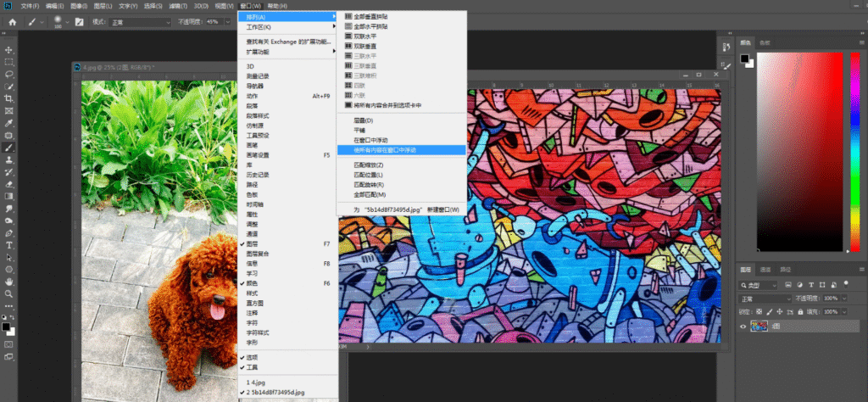Select the Path Selection tool
Screen dimensions: 868x402
point(8,257)
